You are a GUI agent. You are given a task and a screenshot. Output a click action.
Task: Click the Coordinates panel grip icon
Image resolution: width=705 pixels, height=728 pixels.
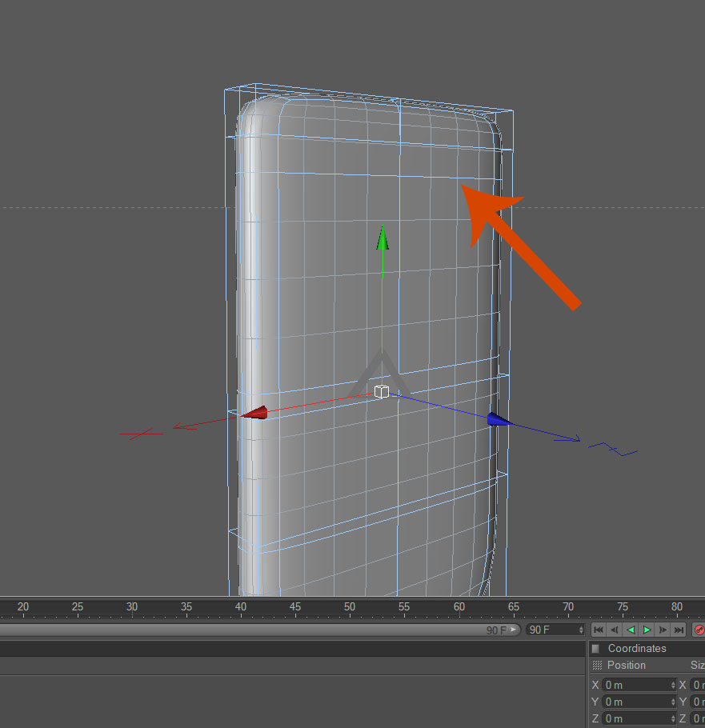tap(595, 648)
